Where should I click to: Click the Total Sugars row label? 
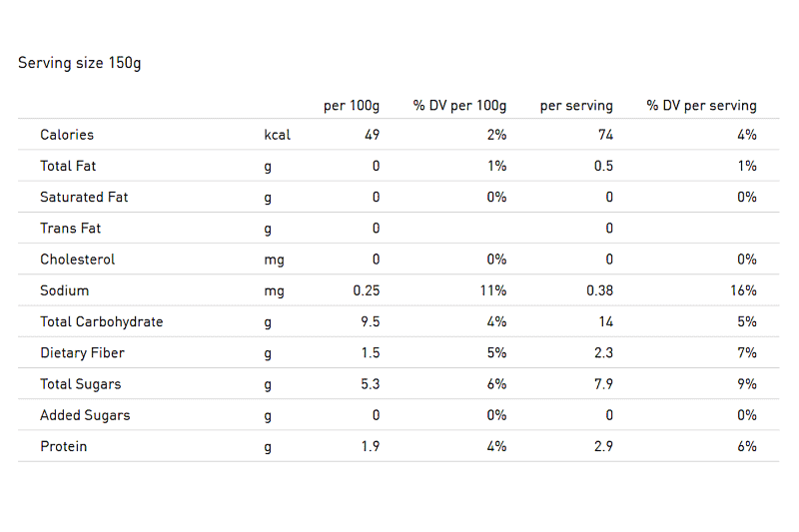[x=80, y=384]
